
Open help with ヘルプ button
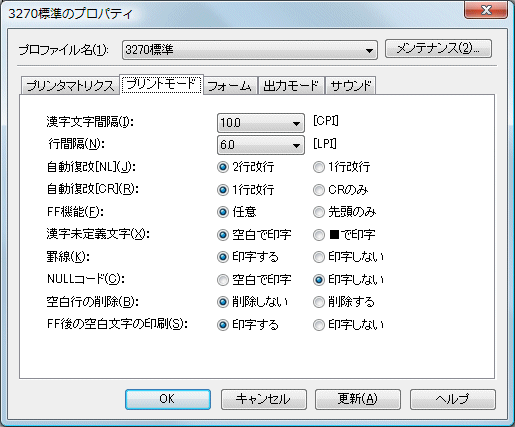click(453, 399)
